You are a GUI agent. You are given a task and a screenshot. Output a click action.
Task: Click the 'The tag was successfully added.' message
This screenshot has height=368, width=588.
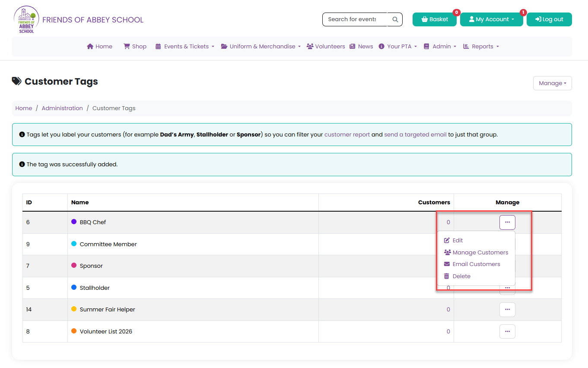tap(72, 165)
